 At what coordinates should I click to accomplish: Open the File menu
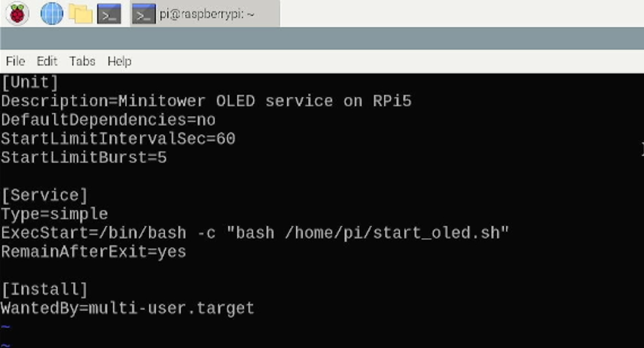(15, 61)
